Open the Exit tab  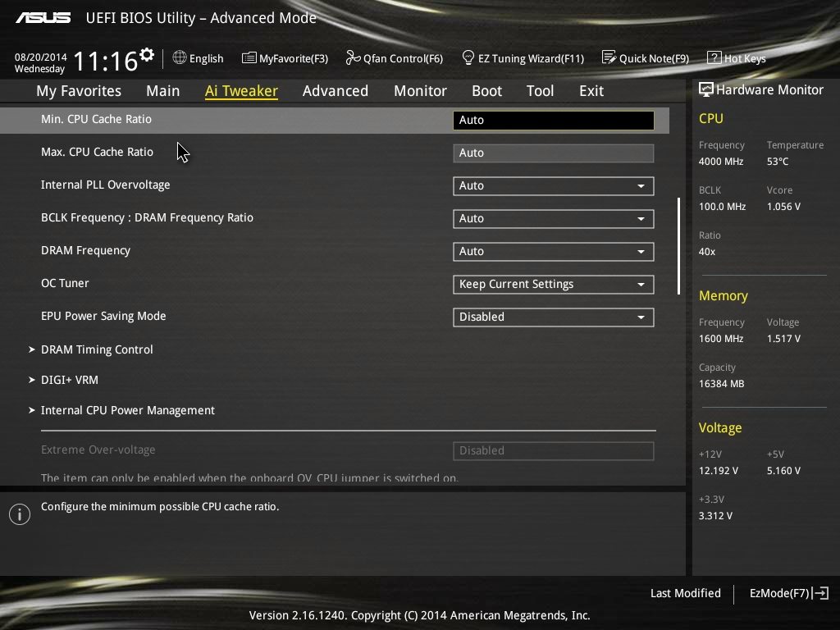click(x=591, y=91)
